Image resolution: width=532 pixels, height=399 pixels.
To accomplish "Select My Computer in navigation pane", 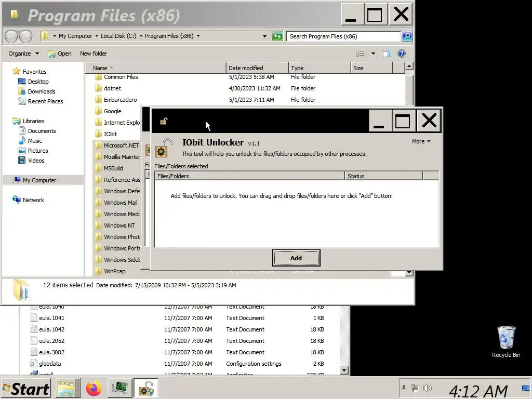I will 39,180.
